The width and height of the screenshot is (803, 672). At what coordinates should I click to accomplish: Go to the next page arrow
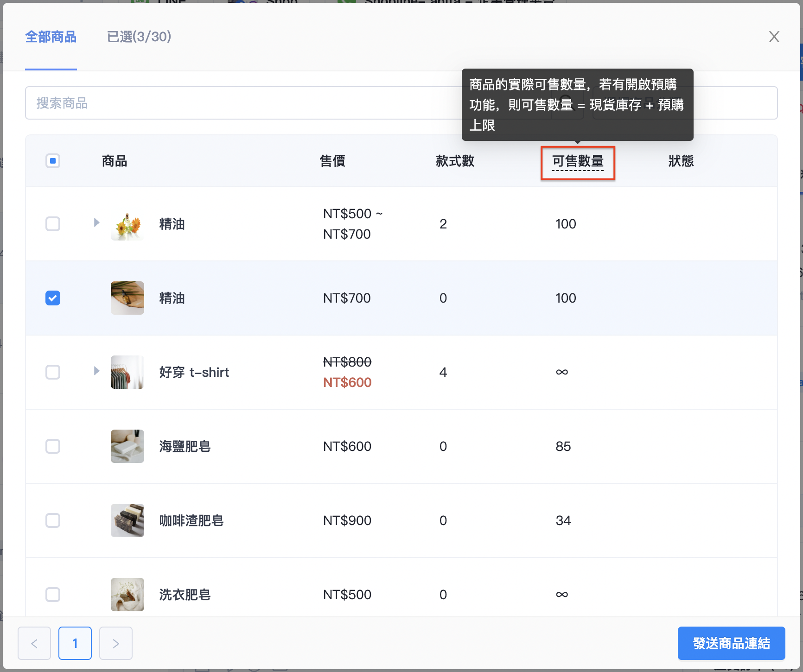pyautogui.click(x=116, y=643)
